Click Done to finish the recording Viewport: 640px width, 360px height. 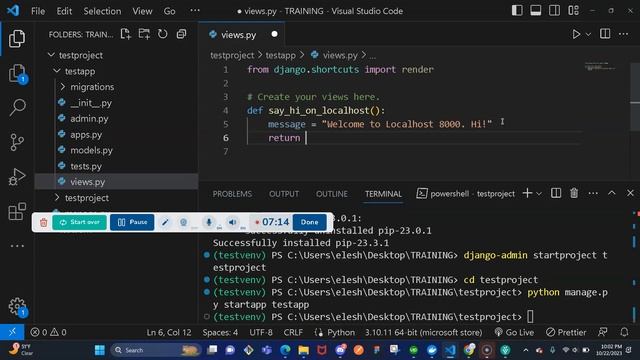(309, 222)
